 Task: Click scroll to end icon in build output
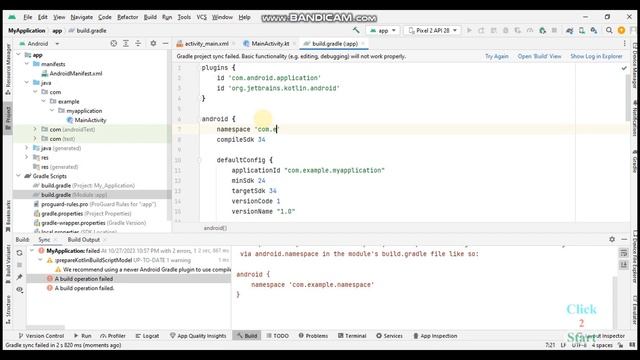click(x=624, y=265)
